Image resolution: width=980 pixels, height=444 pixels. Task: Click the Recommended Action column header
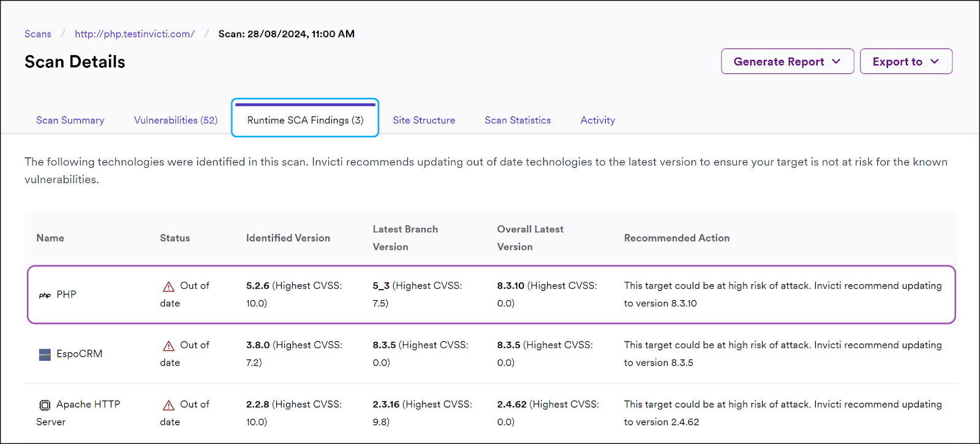[677, 238]
